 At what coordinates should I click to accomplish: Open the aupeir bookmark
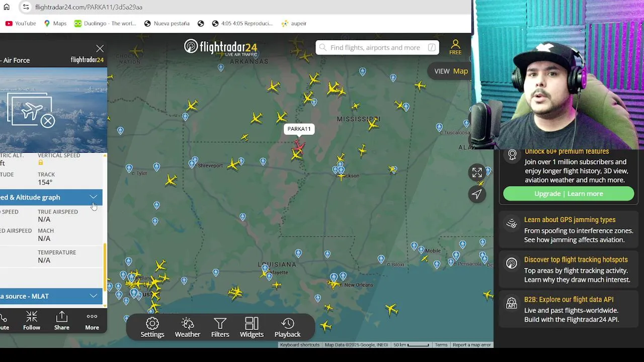point(294,23)
